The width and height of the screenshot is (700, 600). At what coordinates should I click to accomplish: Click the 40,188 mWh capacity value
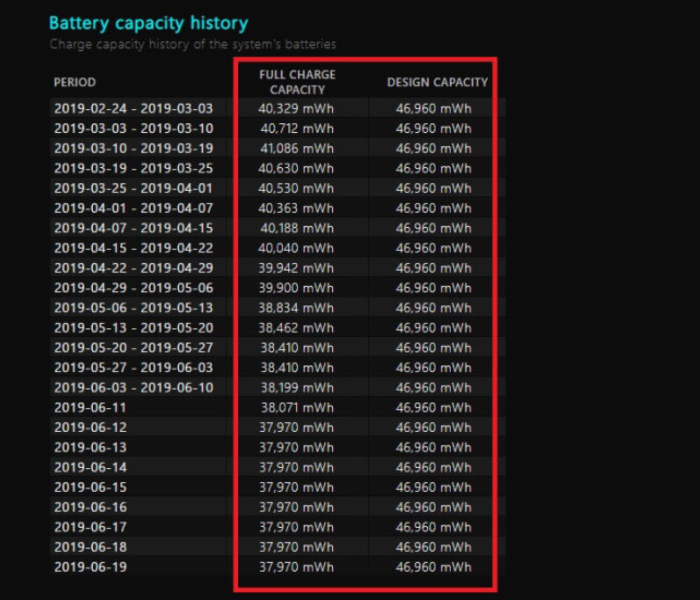[x=297, y=228]
